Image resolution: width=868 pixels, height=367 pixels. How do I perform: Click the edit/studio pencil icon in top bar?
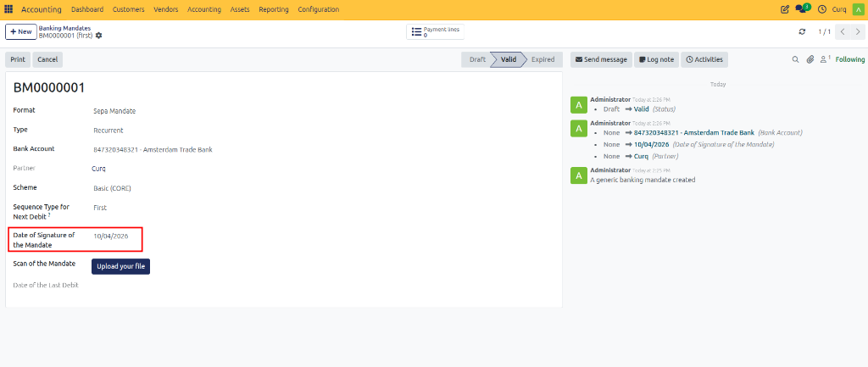pos(784,9)
